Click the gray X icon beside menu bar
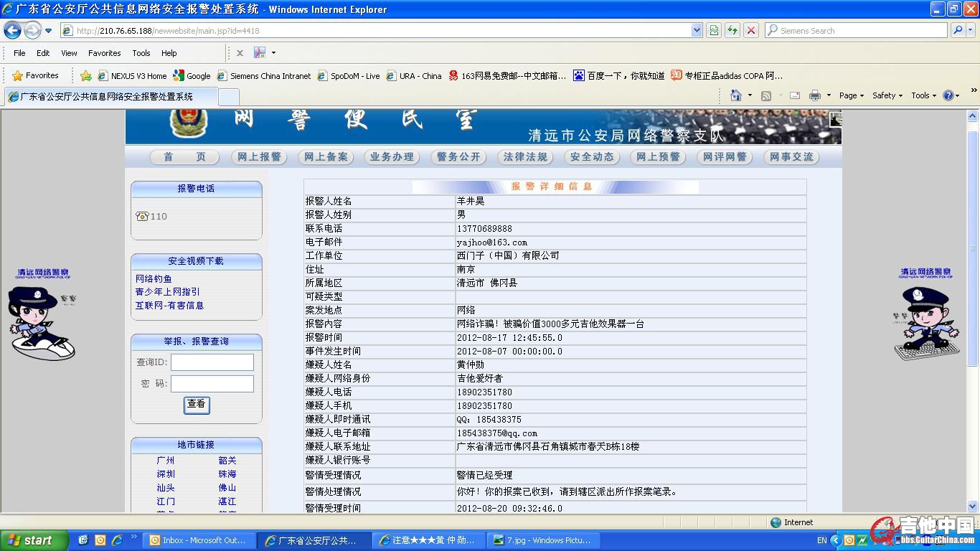 click(240, 53)
